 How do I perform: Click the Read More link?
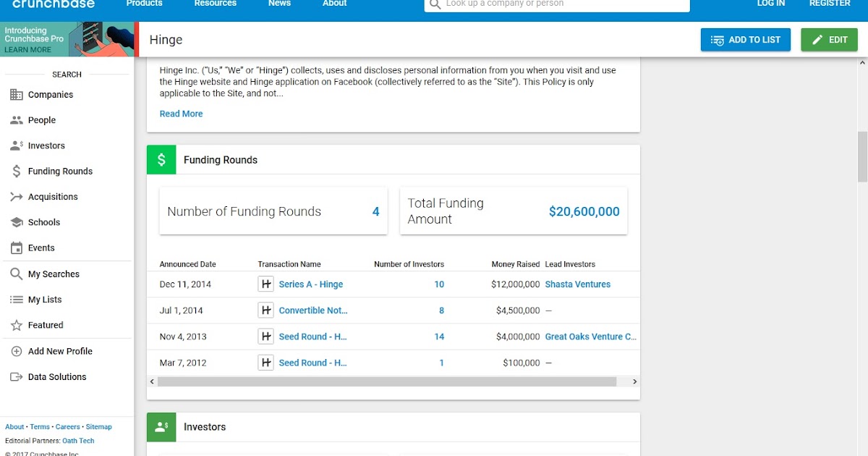click(x=181, y=114)
